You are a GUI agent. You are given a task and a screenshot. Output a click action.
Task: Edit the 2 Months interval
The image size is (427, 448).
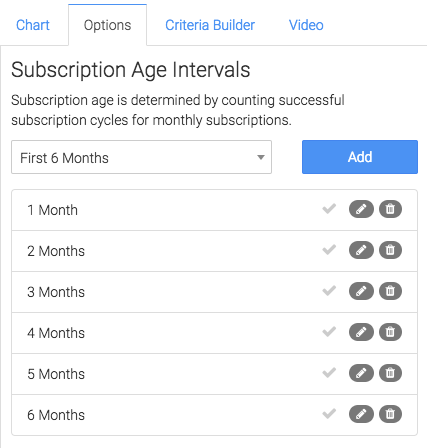coord(361,250)
